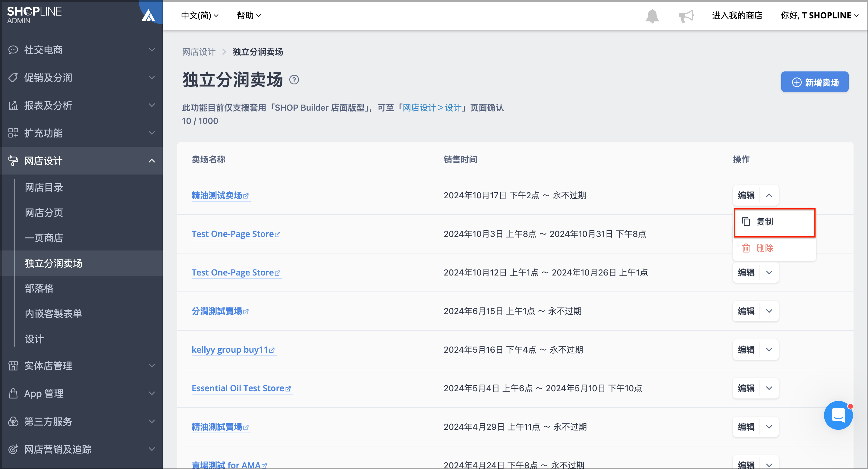The width and height of the screenshot is (868, 469).
Task: Click the 报表及分析 chart icon
Action: pyautogui.click(x=13, y=105)
